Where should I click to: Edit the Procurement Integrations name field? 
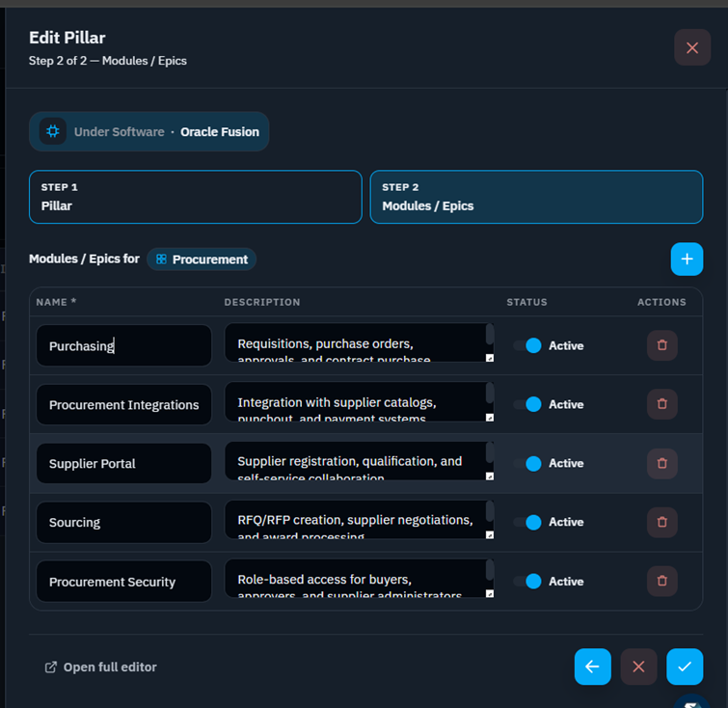pos(124,404)
